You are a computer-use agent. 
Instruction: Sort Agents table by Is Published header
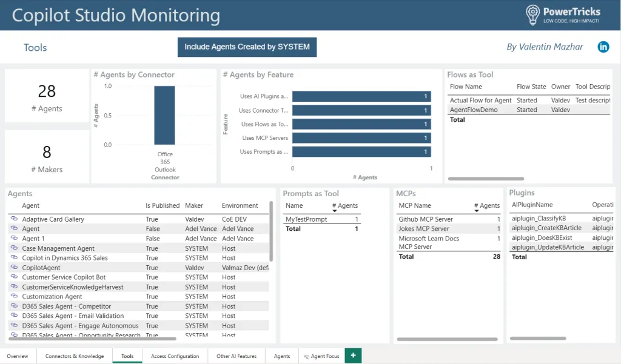163,205
